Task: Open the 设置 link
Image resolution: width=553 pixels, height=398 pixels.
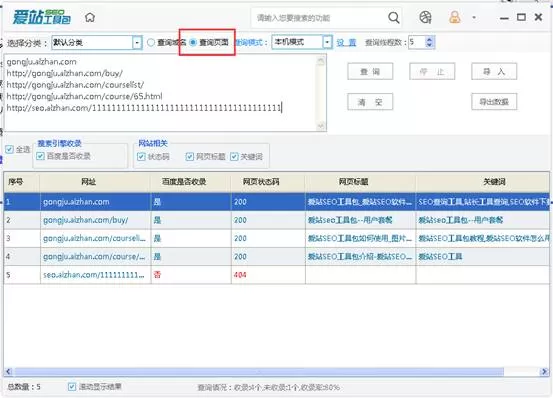Action: [x=346, y=43]
